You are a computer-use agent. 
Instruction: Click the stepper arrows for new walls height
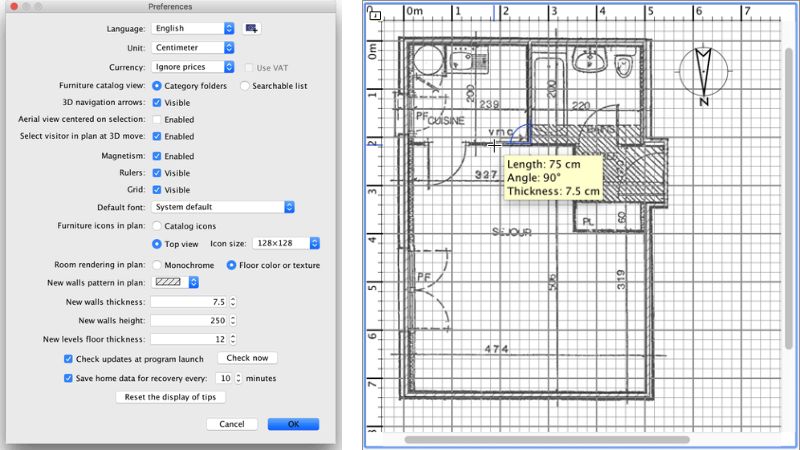(233, 320)
